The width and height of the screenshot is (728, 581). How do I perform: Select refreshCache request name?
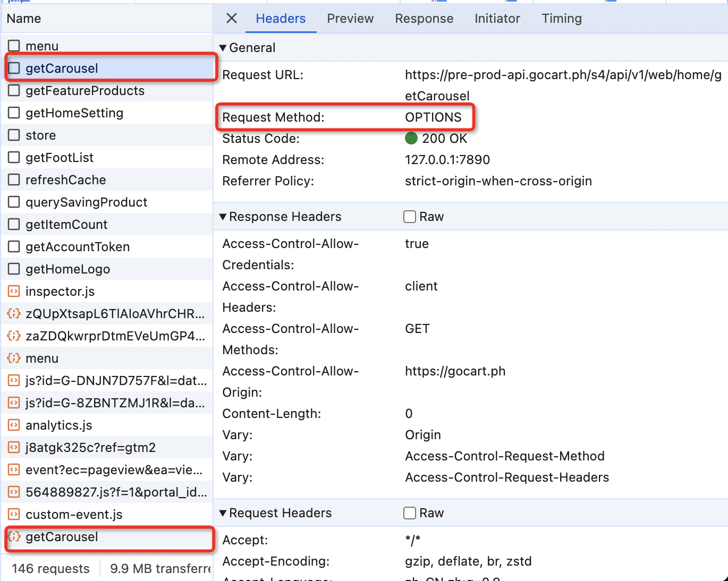[66, 180]
